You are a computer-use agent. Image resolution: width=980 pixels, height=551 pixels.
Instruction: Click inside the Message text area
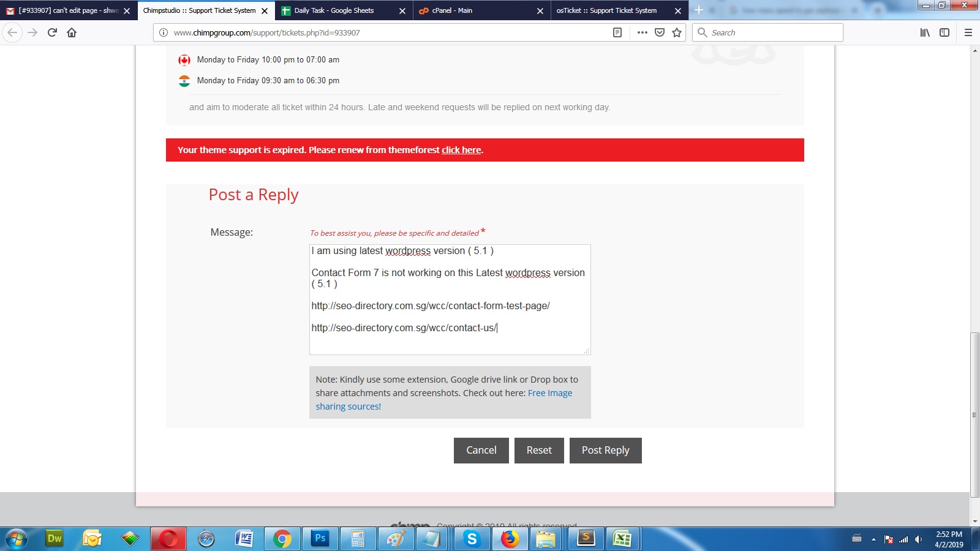(x=450, y=299)
